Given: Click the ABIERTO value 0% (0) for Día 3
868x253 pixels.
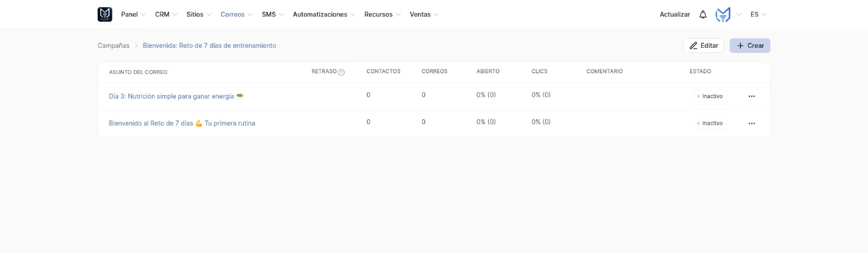Looking at the screenshot, I should tap(486, 95).
